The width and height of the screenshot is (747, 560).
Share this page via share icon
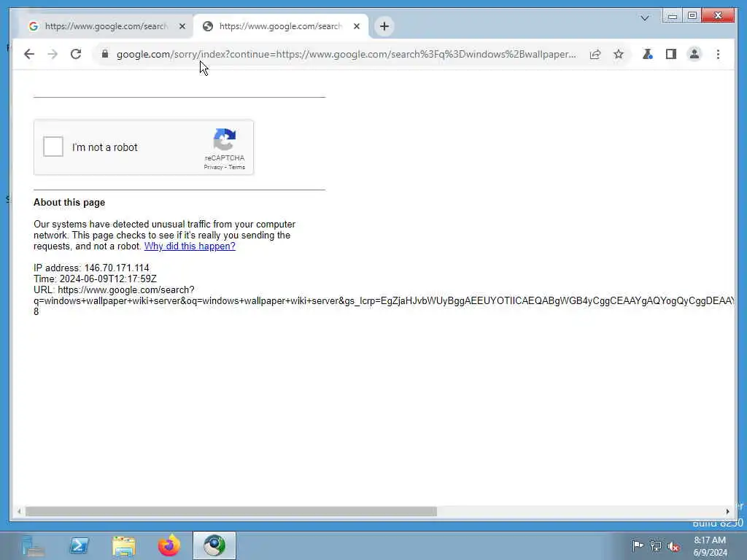pos(595,54)
